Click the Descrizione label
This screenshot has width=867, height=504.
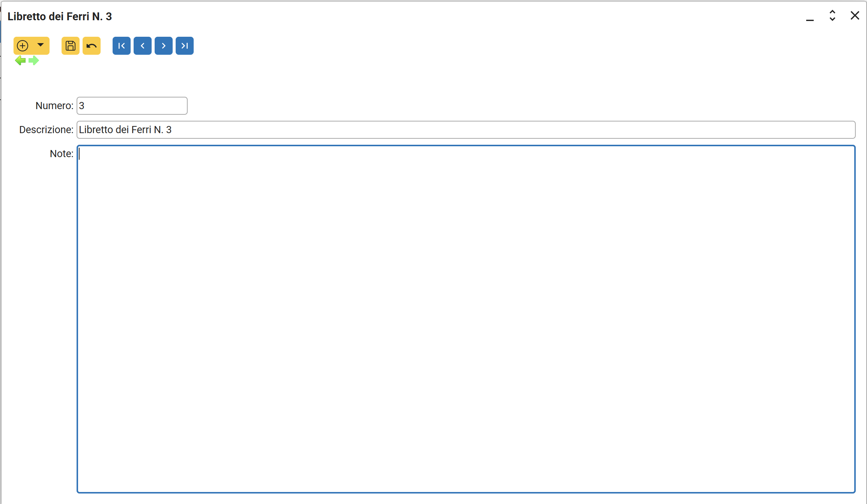46,130
